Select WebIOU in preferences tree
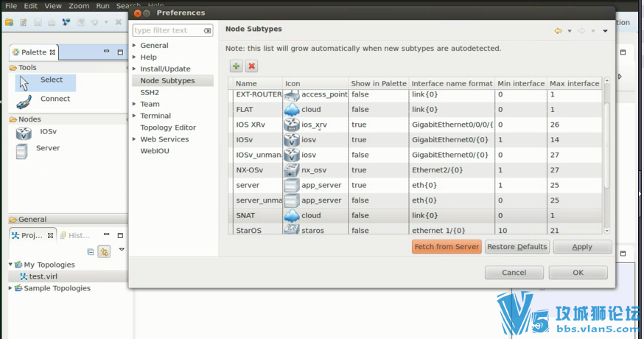The width and height of the screenshot is (644, 339). pos(155,151)
